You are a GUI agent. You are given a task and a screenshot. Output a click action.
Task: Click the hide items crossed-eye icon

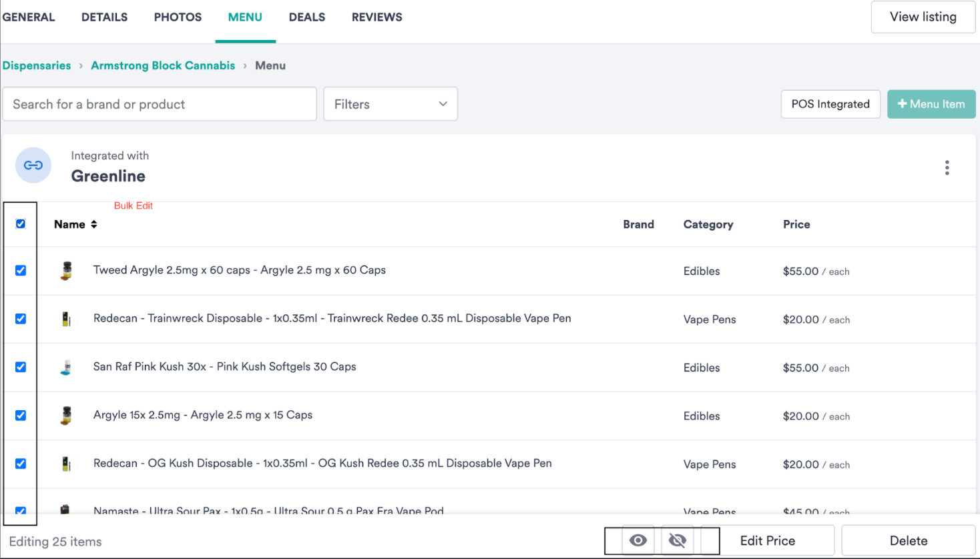coord(678,540)
